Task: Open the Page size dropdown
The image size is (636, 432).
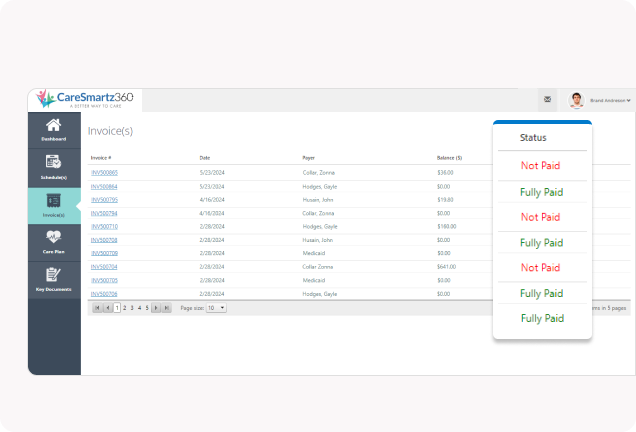Action: tap(216, 308)
